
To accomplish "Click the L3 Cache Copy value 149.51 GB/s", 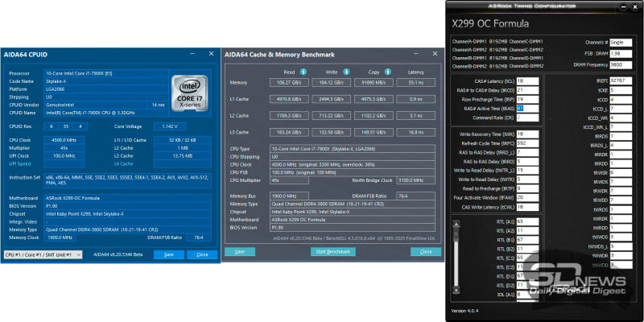I will [x=374, y=132].
